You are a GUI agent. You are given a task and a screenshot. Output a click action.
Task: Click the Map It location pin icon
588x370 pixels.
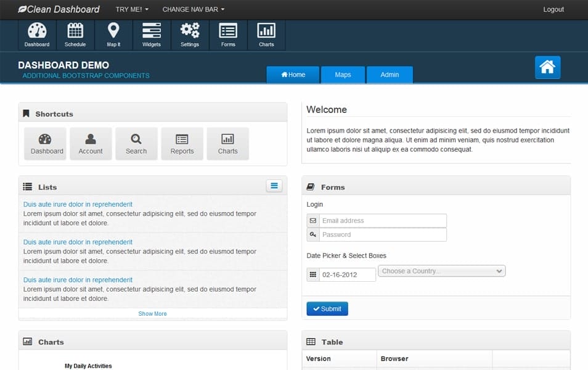[x=113, y=34]
